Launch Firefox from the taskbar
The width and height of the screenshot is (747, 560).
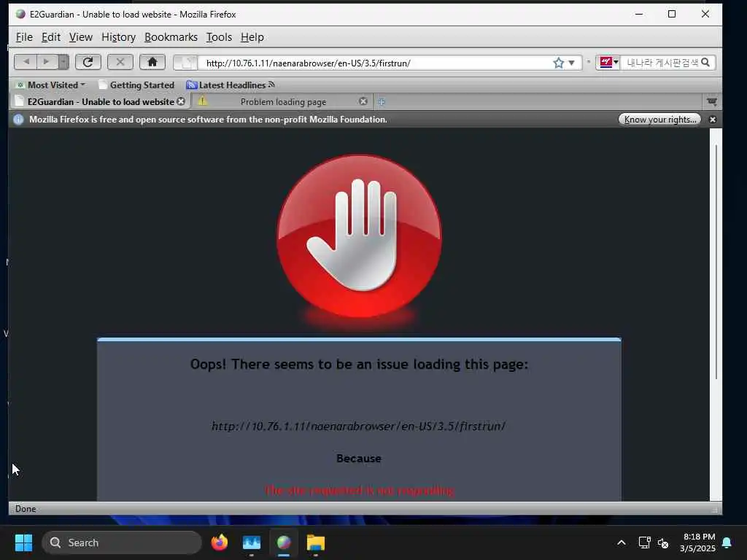220,542
